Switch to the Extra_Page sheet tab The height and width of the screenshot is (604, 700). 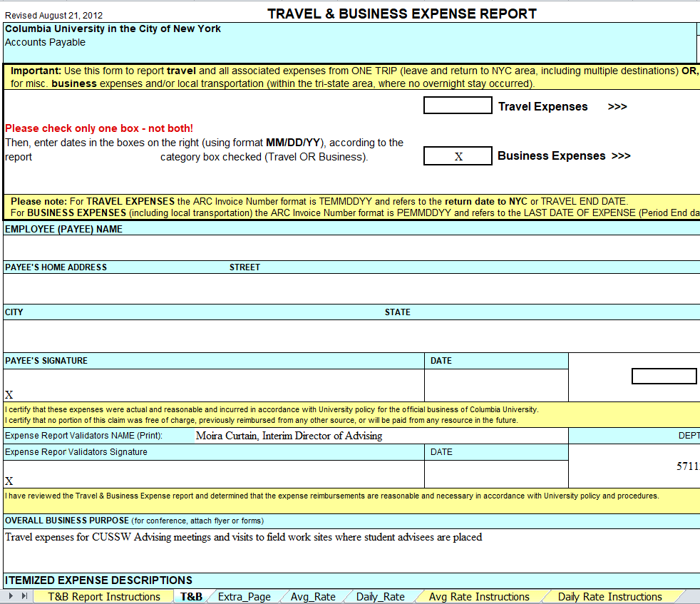point(244,596)
